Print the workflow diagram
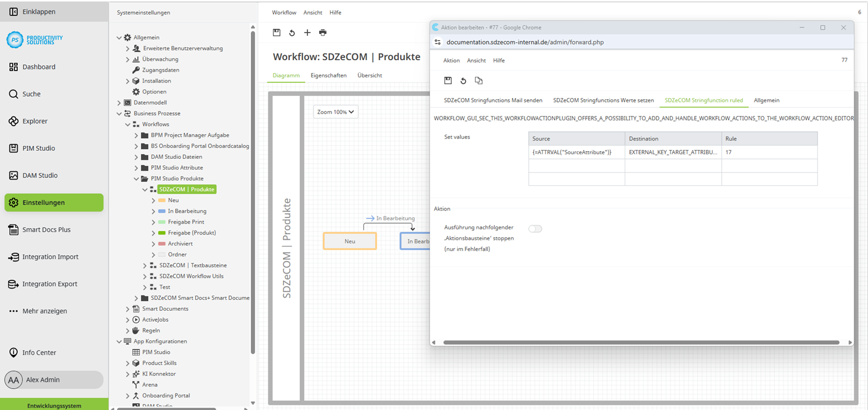Viewport: 868px width, 410px height. pos(323,33)
